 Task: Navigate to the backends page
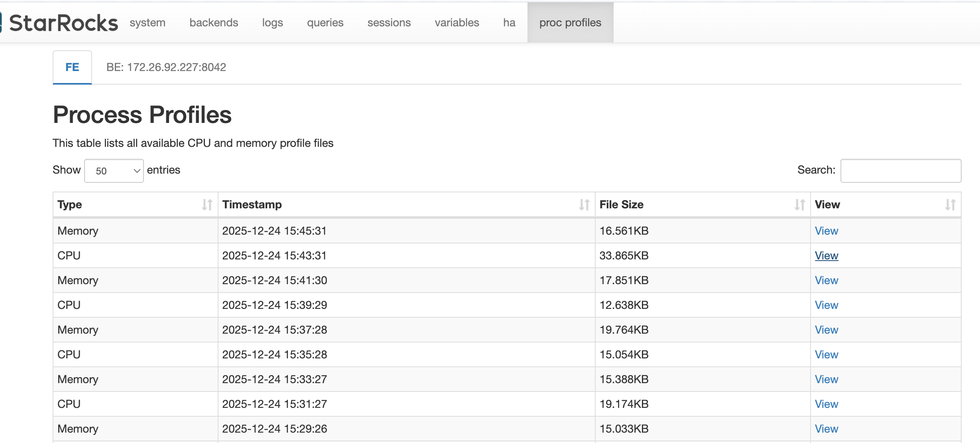click(x=214, y=22)
